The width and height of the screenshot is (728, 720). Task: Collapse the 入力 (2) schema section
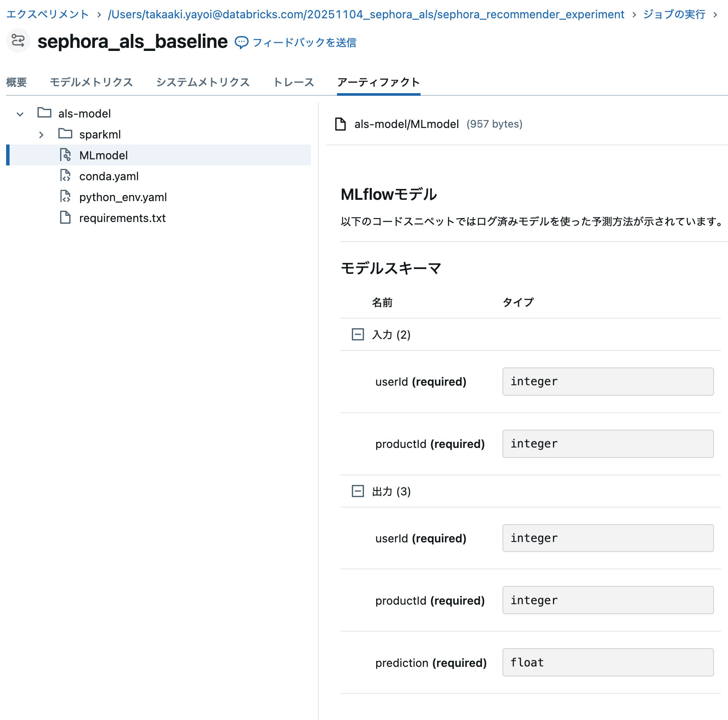[358, 334]
